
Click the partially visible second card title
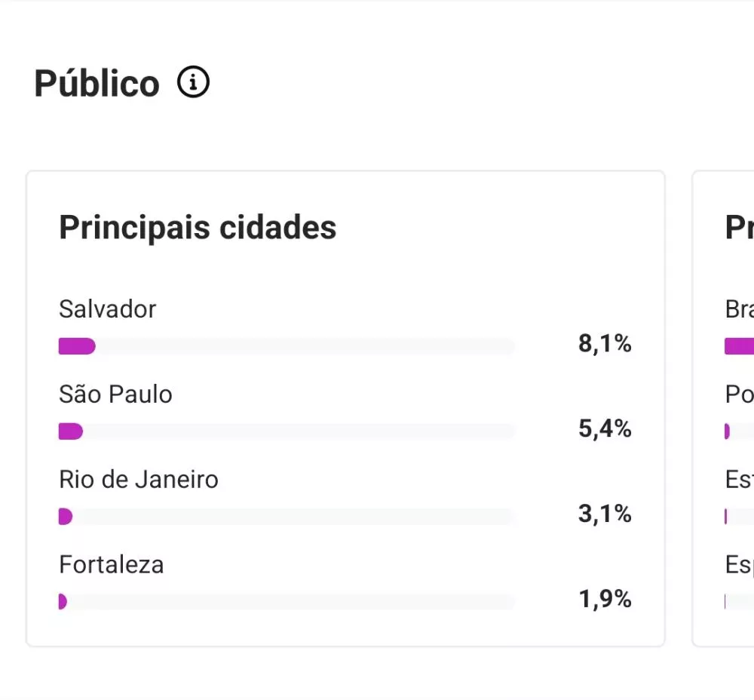click(x=740, y=227)
